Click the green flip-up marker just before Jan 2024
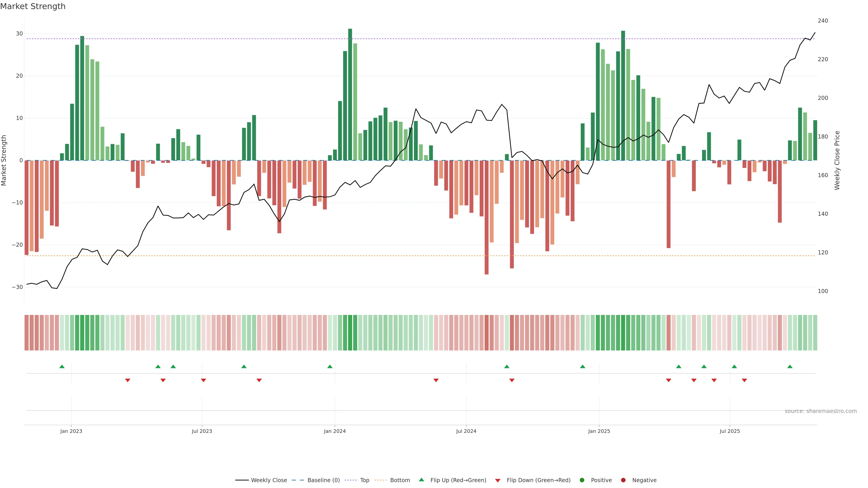Screen dimensions: 868x488 (x=330, y=366)
